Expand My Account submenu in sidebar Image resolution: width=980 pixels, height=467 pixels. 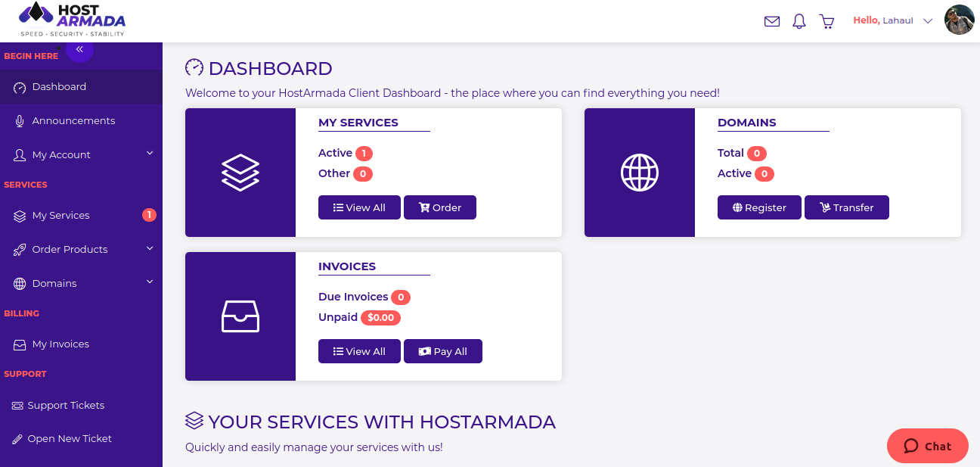(x=82, y=154)
